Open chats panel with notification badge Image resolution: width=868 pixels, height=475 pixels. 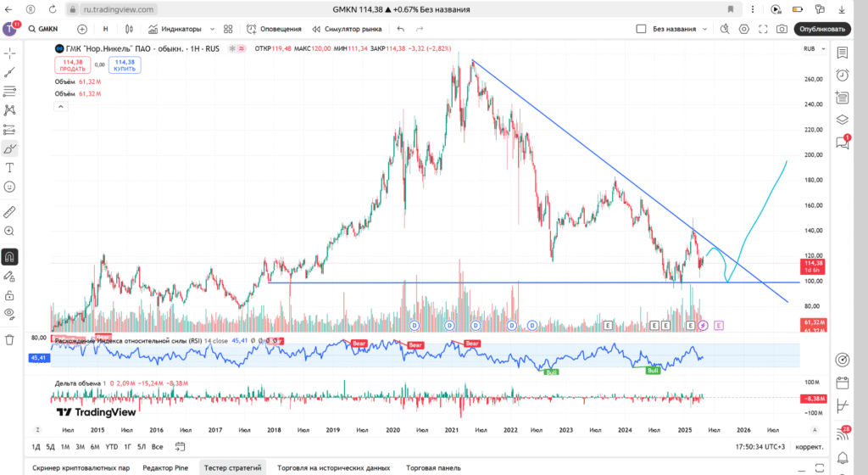842,142
